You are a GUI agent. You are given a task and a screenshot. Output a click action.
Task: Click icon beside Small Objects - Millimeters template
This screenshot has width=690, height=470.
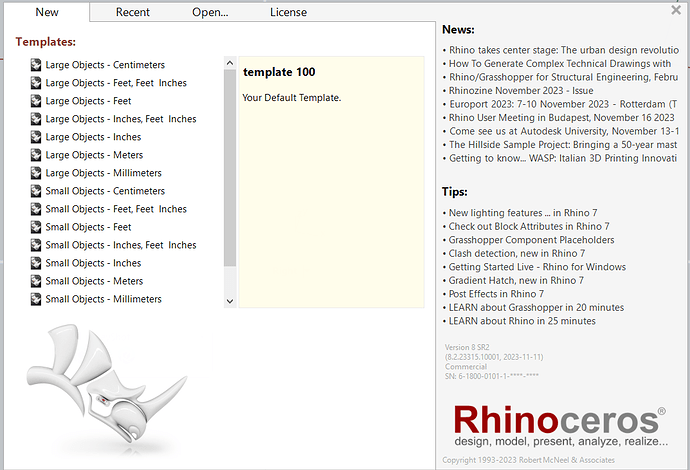point(36,300)
